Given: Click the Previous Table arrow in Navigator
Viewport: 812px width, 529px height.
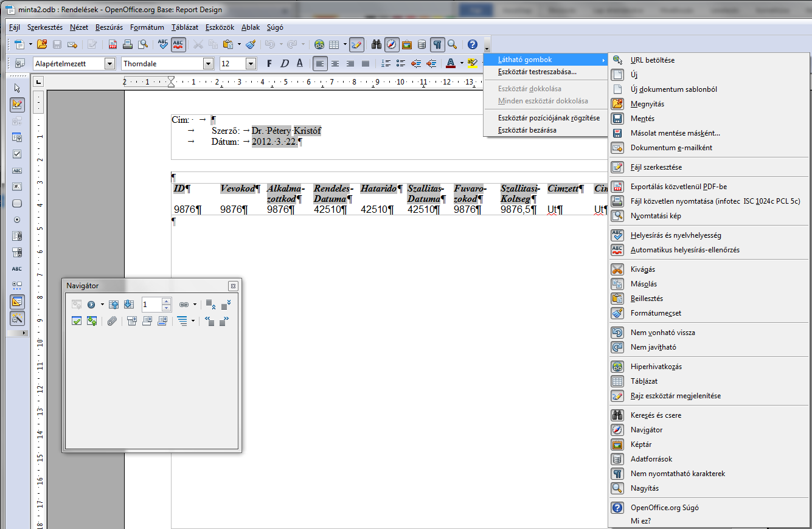Looking at the screenshot, I should coord(114,304).
